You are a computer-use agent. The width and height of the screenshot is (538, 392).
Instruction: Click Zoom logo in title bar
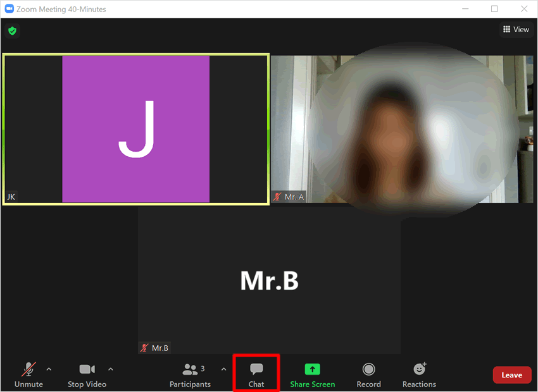tap(9, 9)
